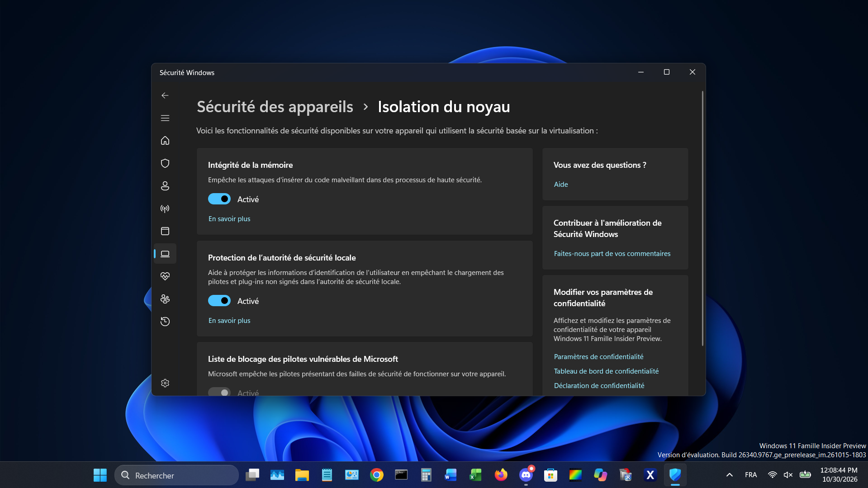Launch Google Chrome from the taskbar
The width and height of the screenshot is (868, 488).
pyautogui.click(x=376, y=475)
